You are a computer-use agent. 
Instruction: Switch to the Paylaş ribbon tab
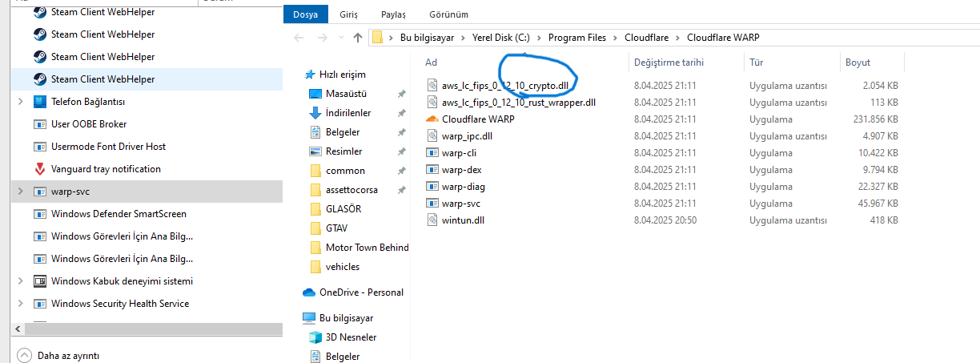pyautogui.click(x=393, y=14)
